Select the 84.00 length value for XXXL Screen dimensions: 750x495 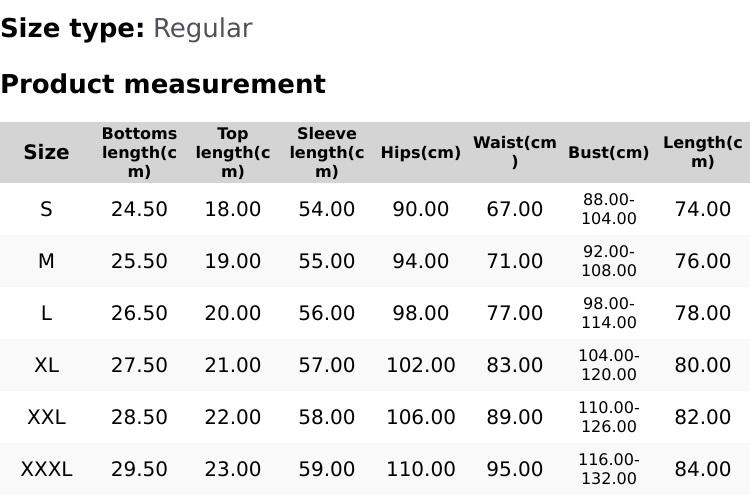pyautogui.click(x=702, y=469)
